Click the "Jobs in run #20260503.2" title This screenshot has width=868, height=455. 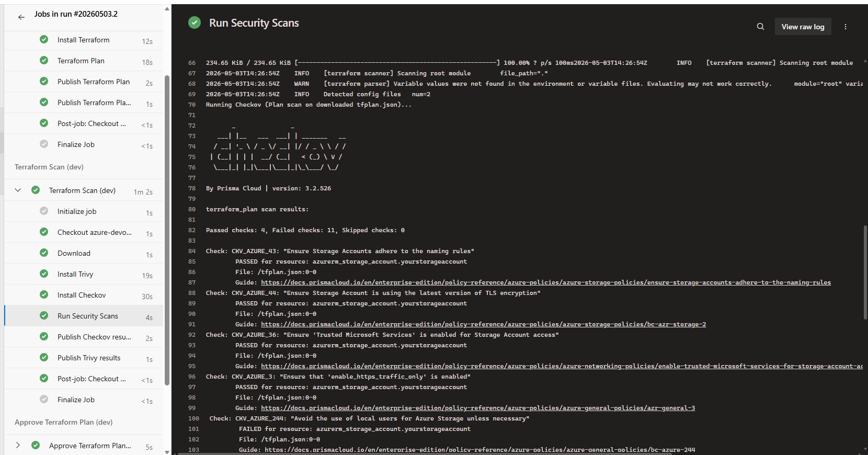(76, 14)
